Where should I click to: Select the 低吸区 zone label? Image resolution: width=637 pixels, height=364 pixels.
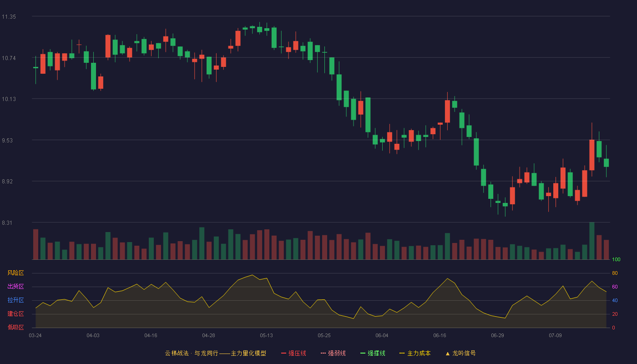pos(16,327)
